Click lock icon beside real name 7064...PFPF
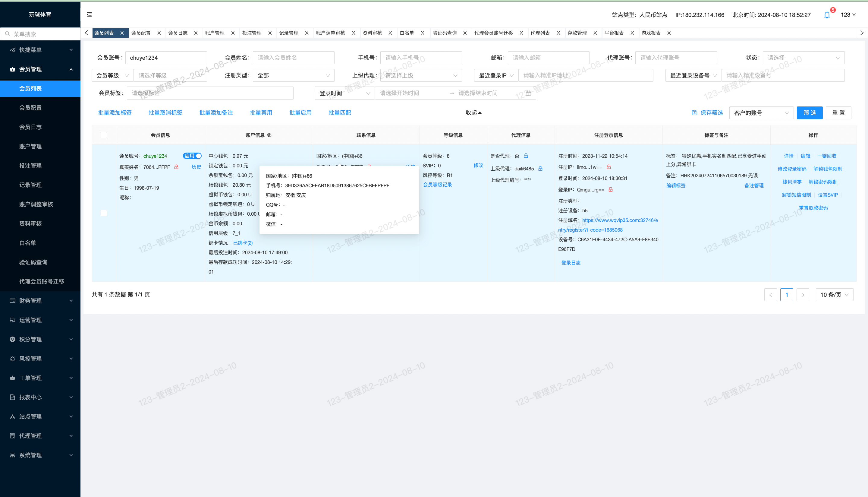The width and height of the screenshot is (868, 497). (176, 167)
